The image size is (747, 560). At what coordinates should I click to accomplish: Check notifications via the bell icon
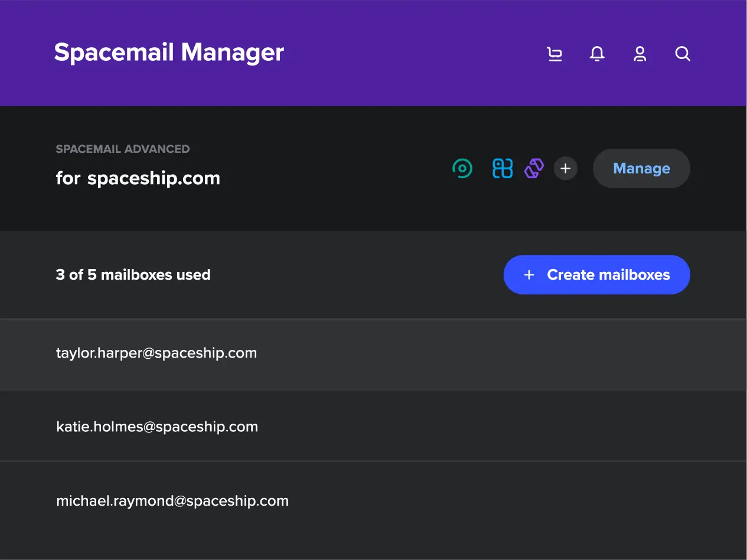point(597,54)
